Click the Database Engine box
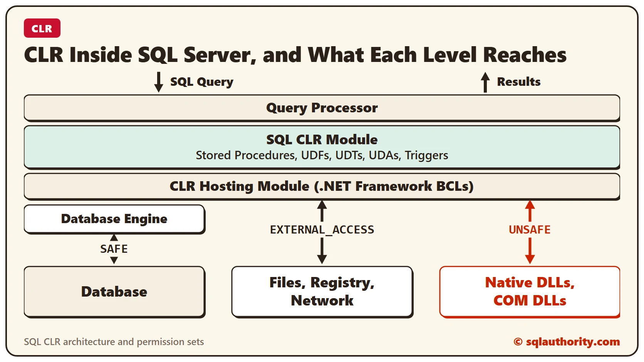644x362 pixels. click(x=114, y=219)
